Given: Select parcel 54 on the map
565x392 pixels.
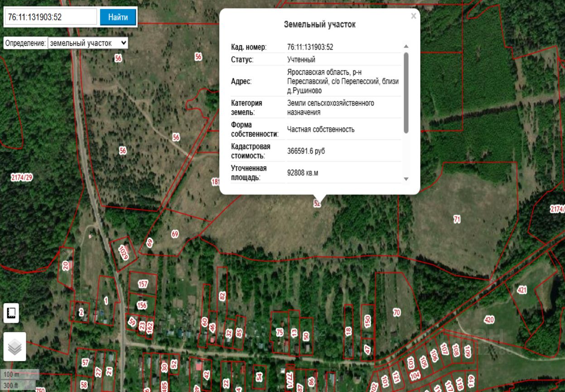Looking at the screenshot, I should click(x=259, y=377).
